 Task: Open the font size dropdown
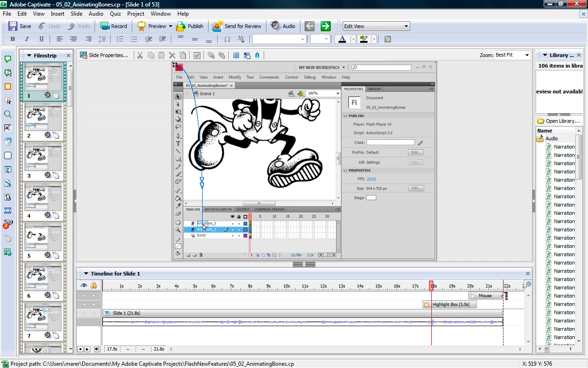click(x=321, y=39)
